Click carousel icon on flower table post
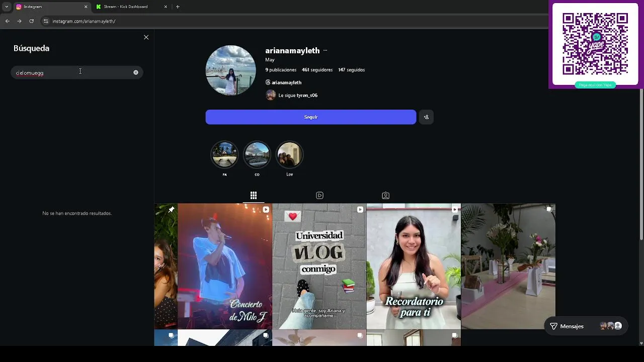The image size is (644, 362). [x=549, y=210]
